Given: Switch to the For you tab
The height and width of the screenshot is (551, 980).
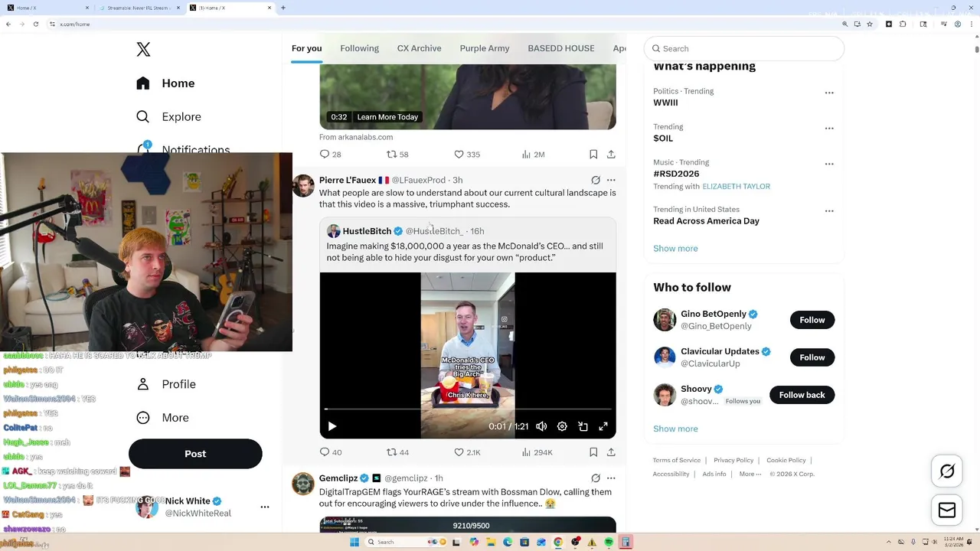Looking at the screenshot, I should tap(306, 48).
